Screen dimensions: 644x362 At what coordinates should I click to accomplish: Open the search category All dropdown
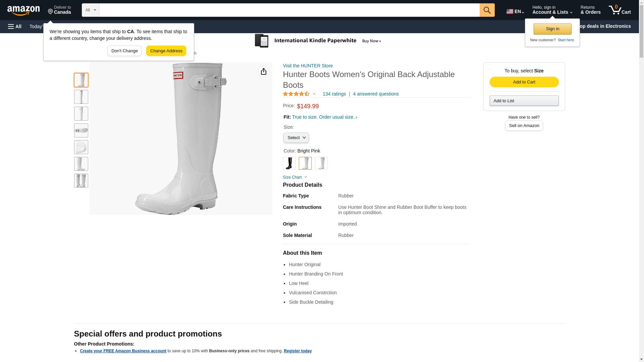[x=90, y=10]
